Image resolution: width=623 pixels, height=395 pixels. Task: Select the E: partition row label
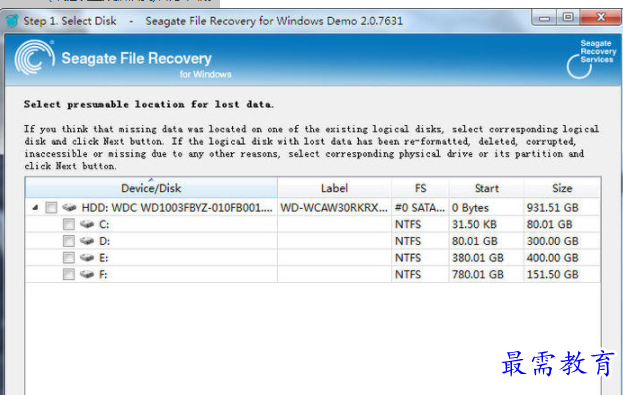[103, 258]
